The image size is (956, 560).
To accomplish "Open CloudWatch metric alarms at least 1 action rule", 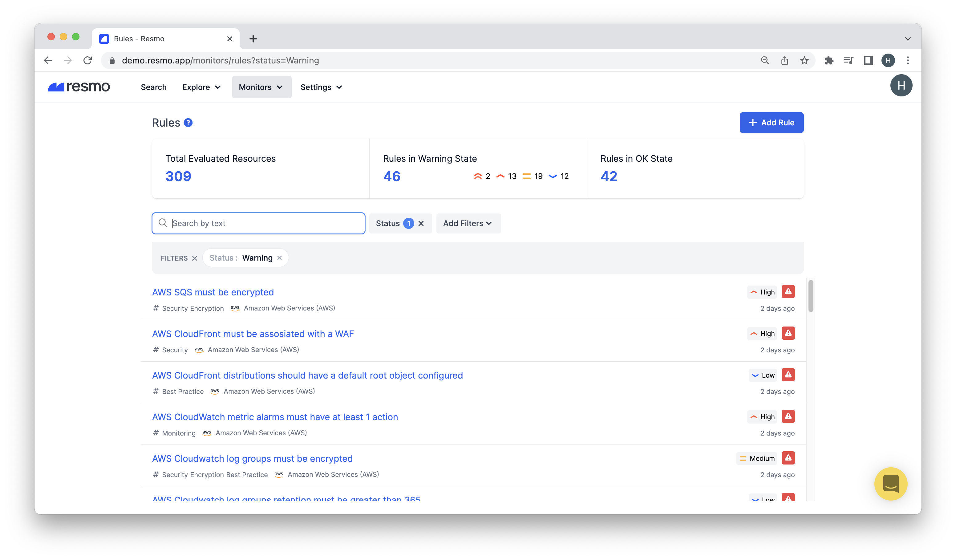I will coord(275,417).
